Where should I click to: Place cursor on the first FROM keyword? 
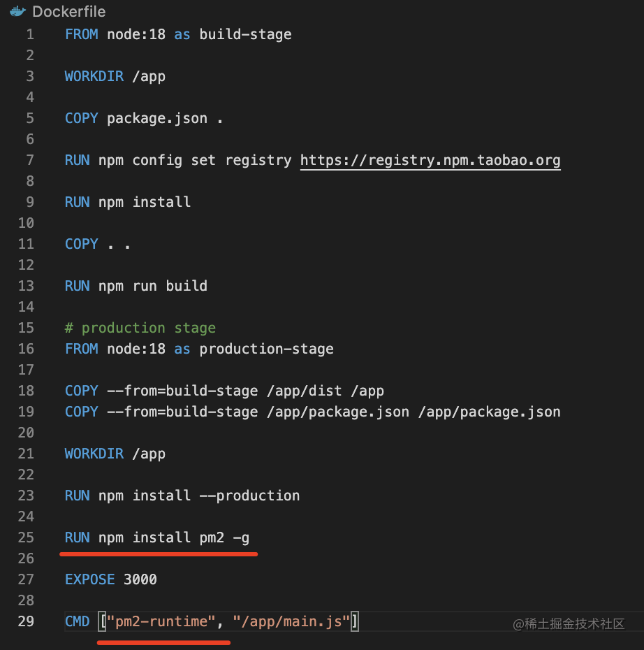(81, 34)
